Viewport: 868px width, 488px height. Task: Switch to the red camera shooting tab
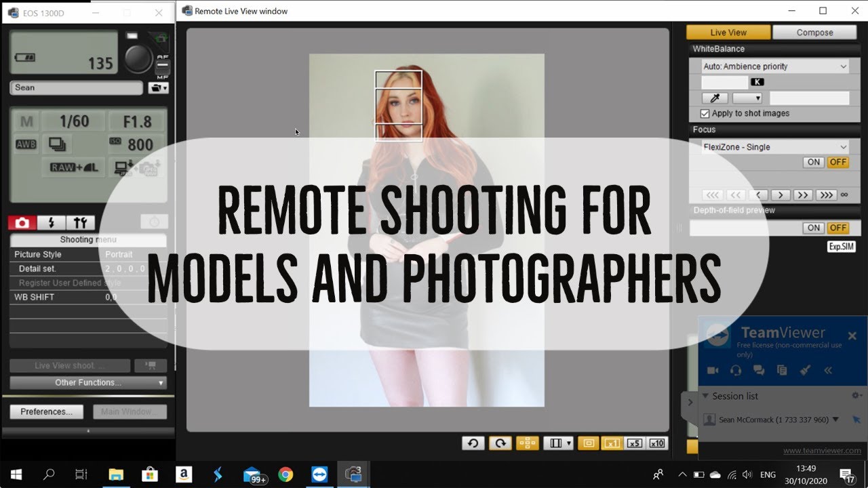click(22, 222)
